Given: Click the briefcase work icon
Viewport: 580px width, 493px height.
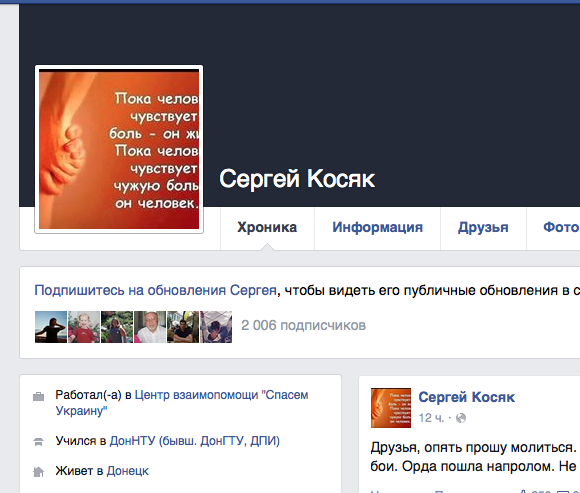Looking at the screenshot, I should pyautogui.click(x=38, y=397).
